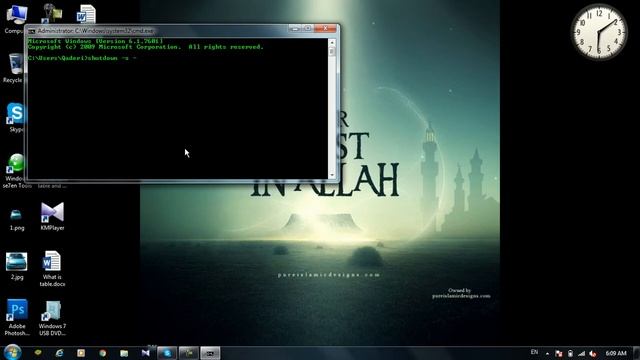
Task: Click the Show Desktop strip
Action: 637,353
